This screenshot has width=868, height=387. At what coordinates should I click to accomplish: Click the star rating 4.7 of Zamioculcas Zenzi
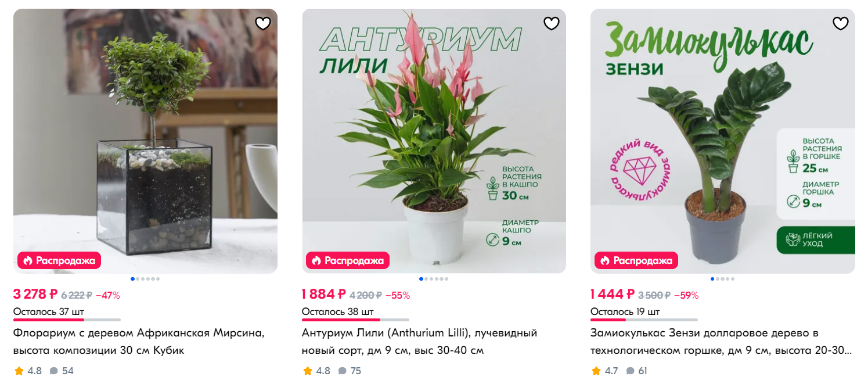pos(605,371)
